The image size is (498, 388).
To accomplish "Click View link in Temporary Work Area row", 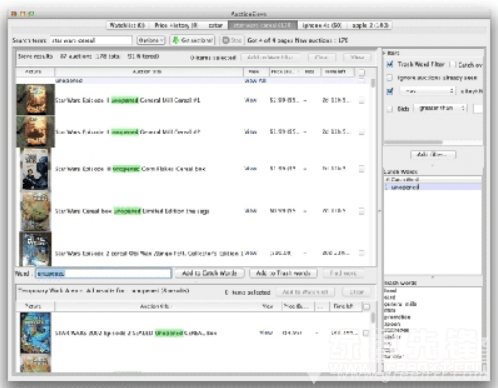I will (266, 333).
